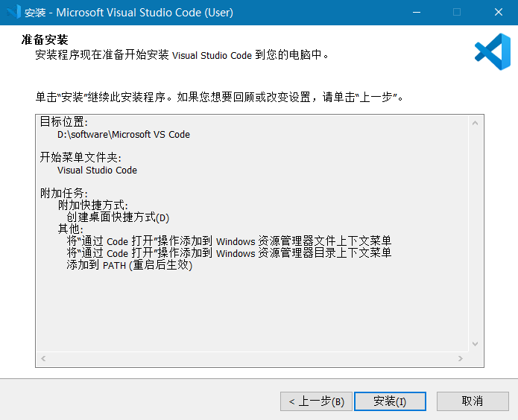Click the instruction line starting 单击"安装"继续
Image resolution: width=518 pixels, height=420 pixels.
[x=219, y=97]
